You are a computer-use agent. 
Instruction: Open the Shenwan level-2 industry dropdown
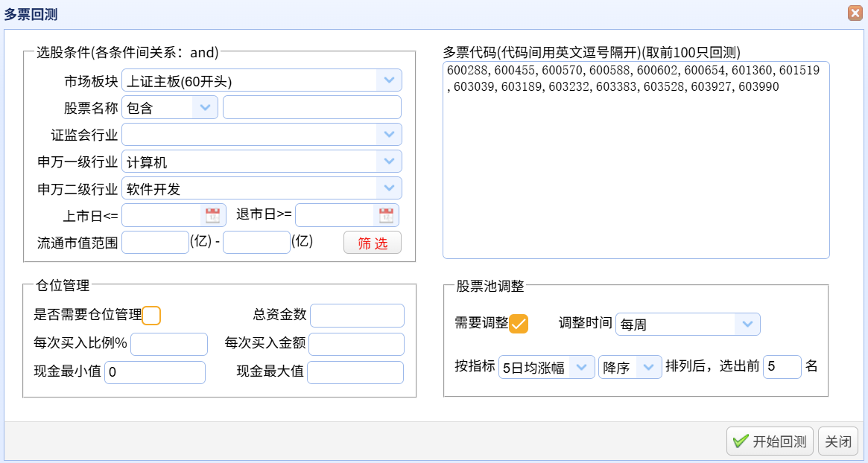[x=389, y=188]
